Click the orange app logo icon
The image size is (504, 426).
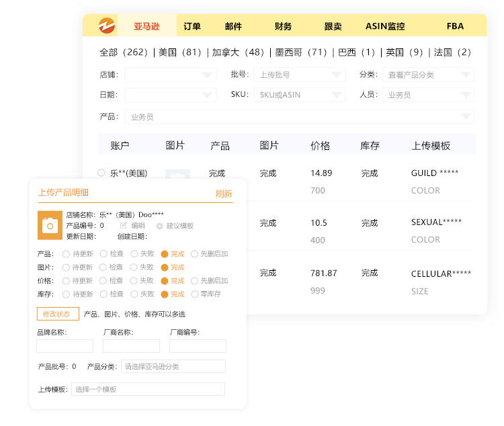[x=106, y=26]
